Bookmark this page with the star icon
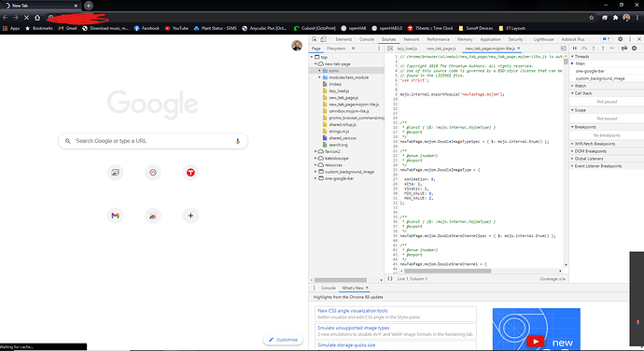The width and height of the screenshot is (644, 351). [592, 18]
